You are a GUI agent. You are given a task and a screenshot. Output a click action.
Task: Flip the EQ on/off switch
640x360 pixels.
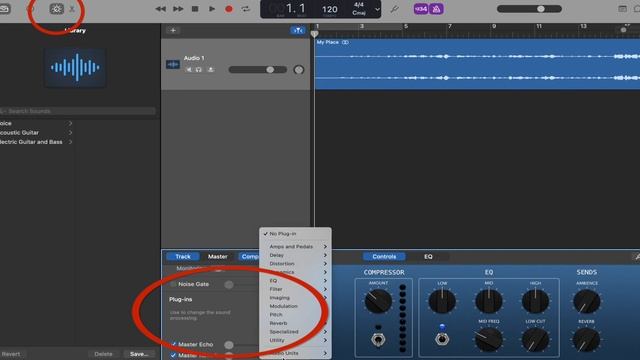pyautogui.click(x=442, y=339)
